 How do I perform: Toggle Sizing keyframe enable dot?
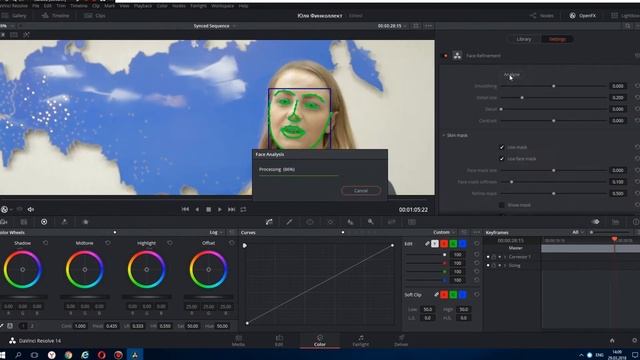click(x=488, y=265)
